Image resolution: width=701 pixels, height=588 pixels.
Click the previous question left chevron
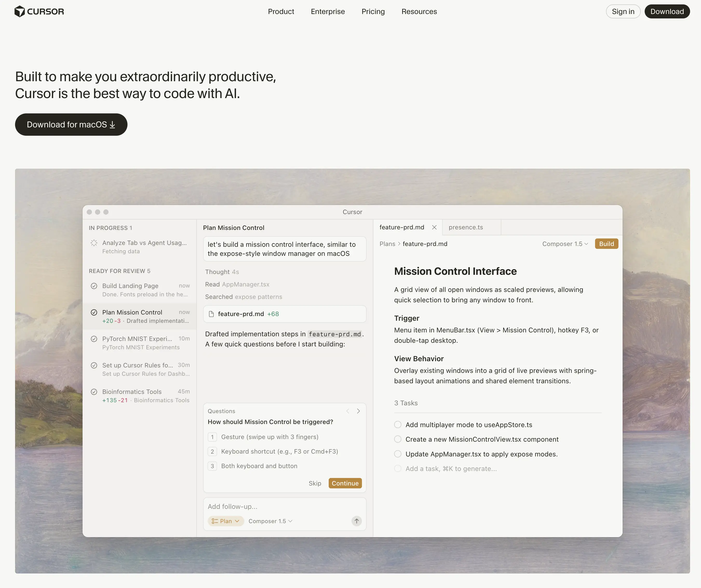click(348, 411)
